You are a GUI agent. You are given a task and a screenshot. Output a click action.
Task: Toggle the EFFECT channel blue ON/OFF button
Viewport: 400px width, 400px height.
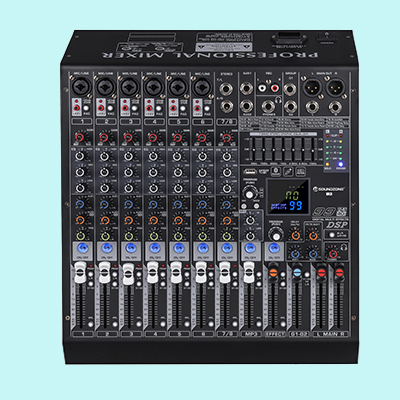point(274,248)
